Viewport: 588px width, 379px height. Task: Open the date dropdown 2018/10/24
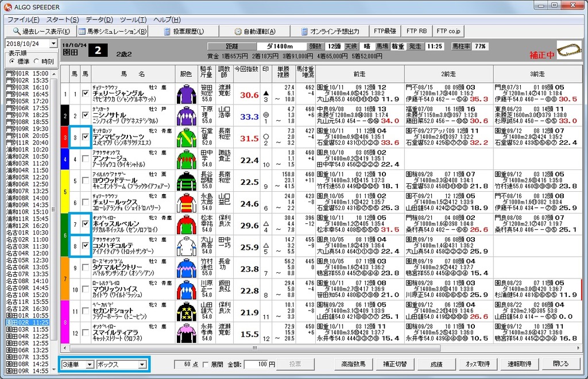point(53,44)
